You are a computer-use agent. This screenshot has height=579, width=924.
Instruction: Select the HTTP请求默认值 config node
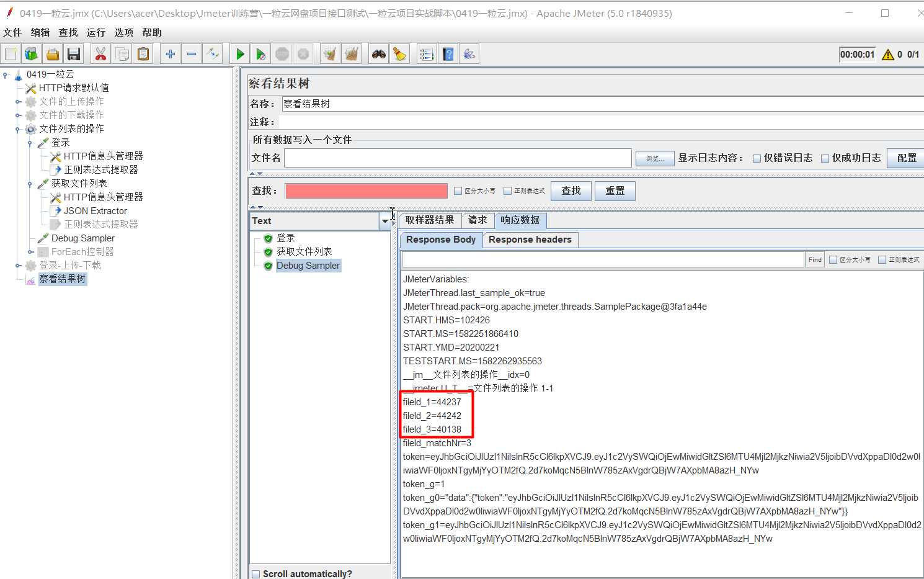[73, 88]
